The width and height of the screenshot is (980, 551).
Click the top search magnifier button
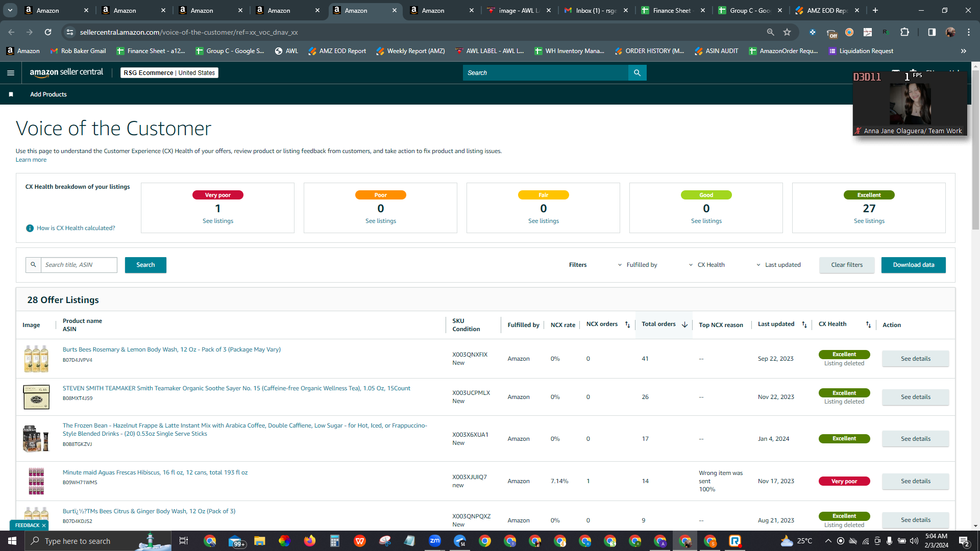pyautogui.click(x=637, y=73)
